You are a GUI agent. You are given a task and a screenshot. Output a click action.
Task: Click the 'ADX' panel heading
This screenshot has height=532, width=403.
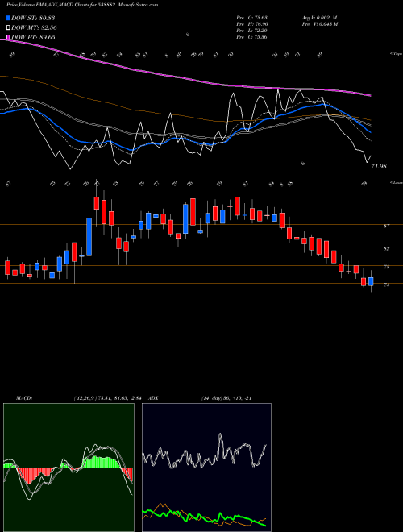point(153,398)
